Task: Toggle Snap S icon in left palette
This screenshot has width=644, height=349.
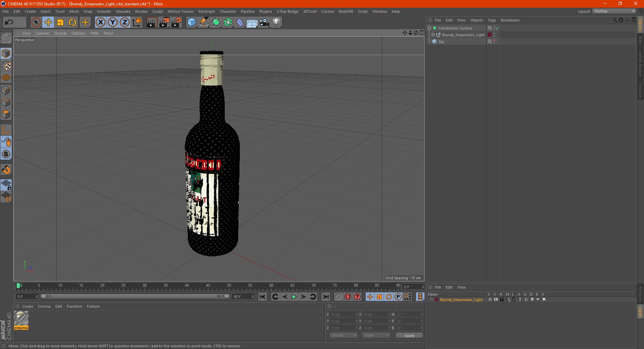Action: (6, 154)
